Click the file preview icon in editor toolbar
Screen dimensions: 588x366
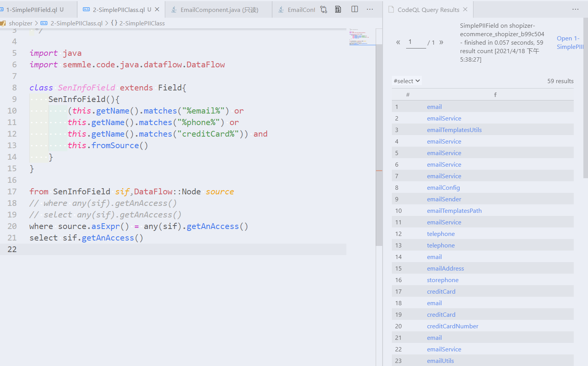point(338,10)
